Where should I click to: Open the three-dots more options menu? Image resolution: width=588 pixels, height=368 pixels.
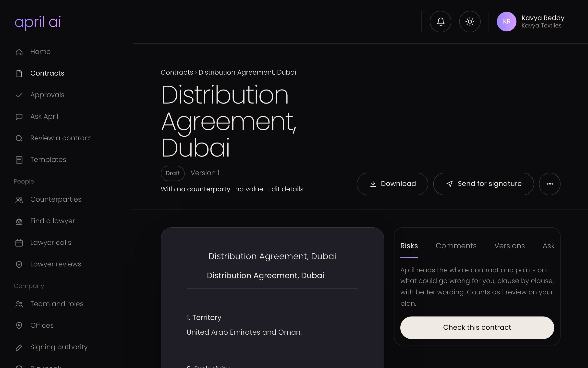[x=550, y=184]
